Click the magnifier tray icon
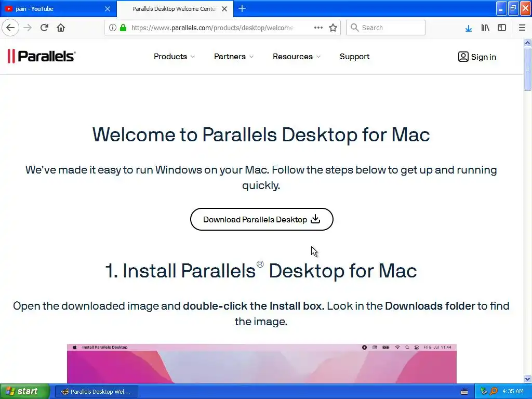The width and height of the screenshot is (532, 399). 494,391
